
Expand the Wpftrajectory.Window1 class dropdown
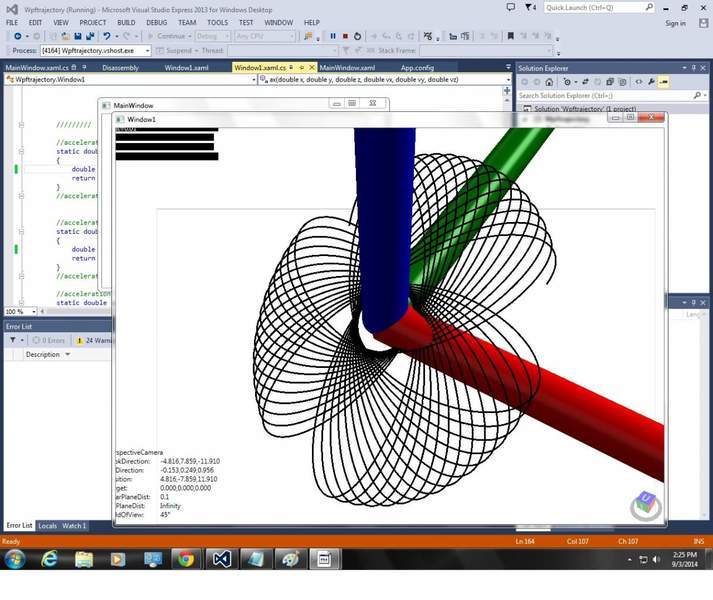point(254,79)
